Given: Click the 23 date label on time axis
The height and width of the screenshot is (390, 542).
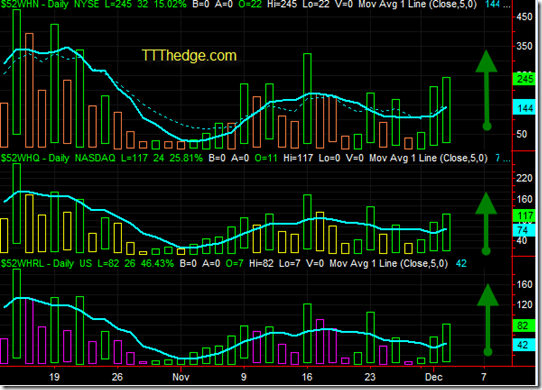Looking at the screenshot, I should coord(370,377).
